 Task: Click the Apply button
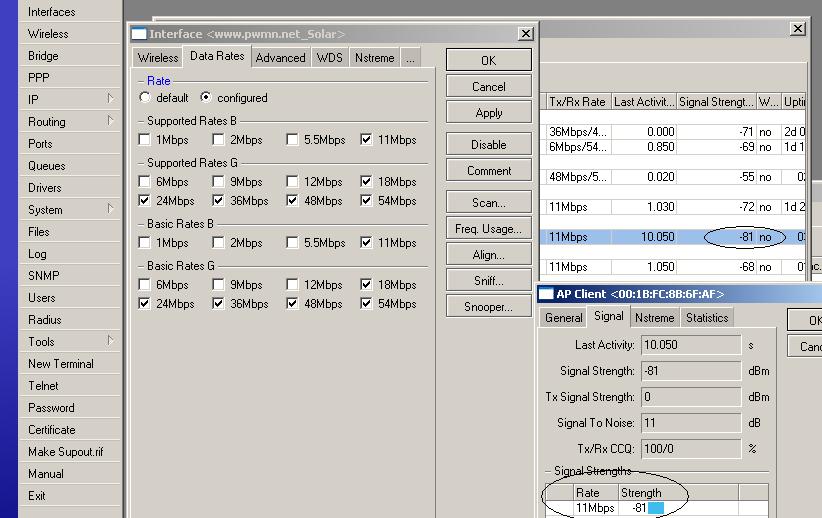(x=488, y=113)
